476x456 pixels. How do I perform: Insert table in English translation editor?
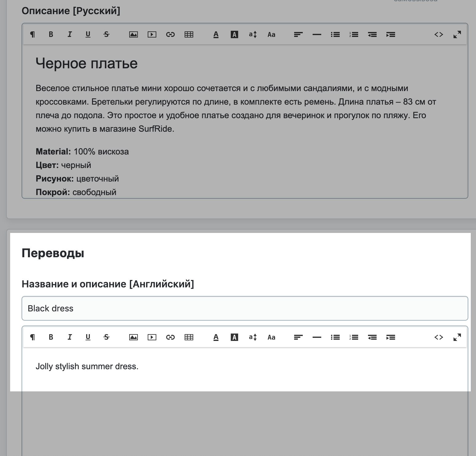pos(189,337)
